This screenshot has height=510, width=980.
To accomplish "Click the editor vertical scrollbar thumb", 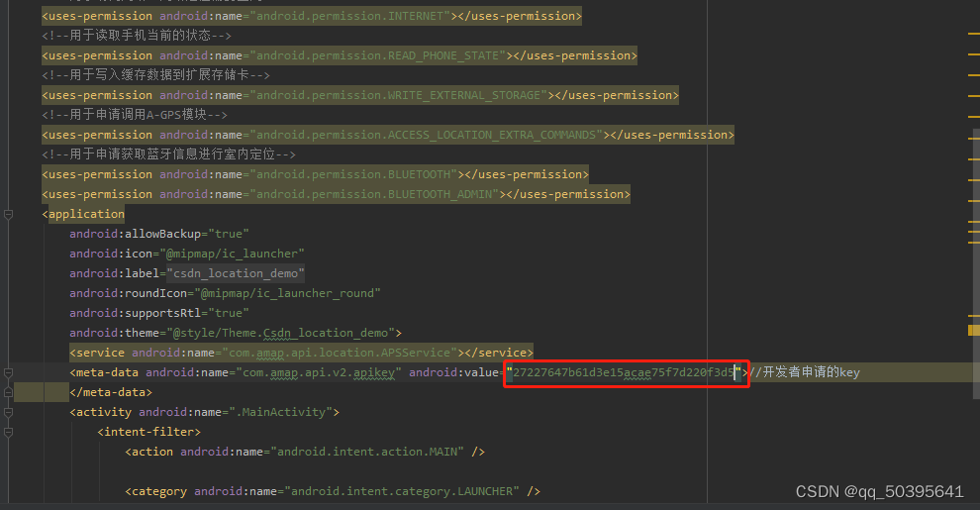I will (x=976, y=262).
